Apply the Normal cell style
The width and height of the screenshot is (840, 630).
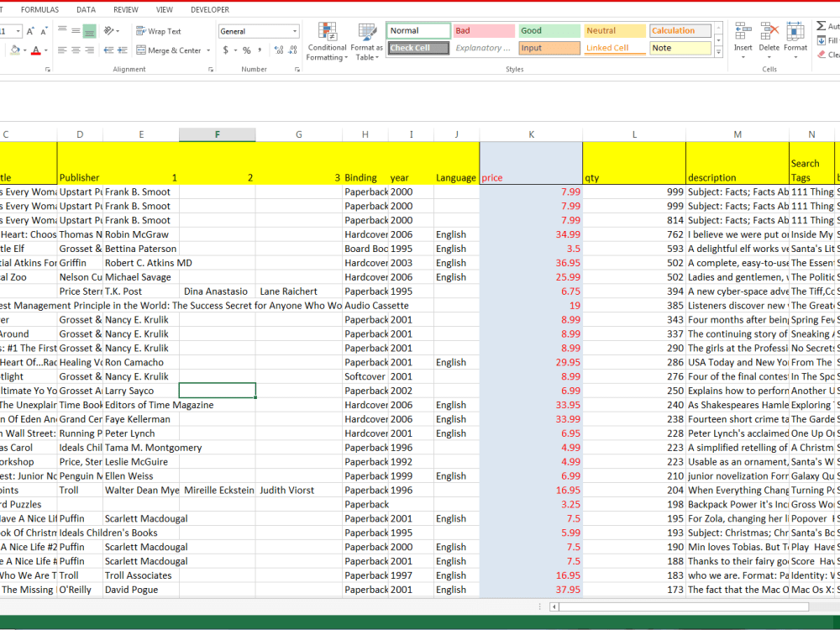click(419, 30)
